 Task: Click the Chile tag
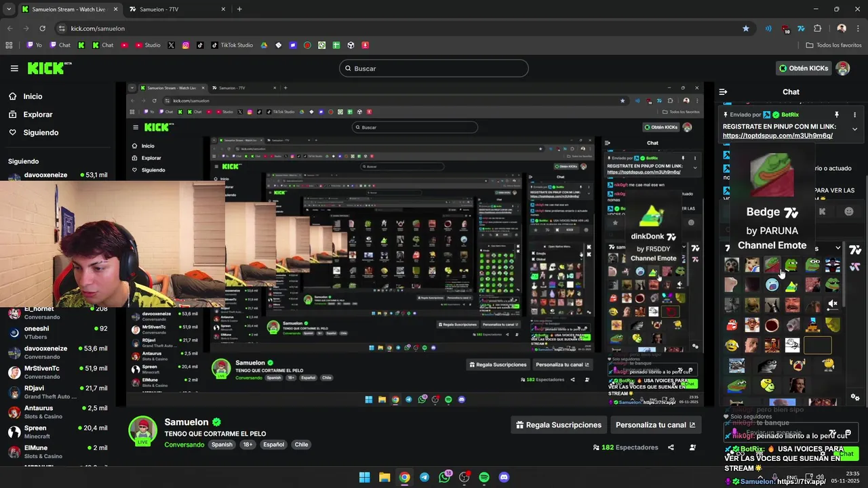pyautogui.click(x=301, y=445)
